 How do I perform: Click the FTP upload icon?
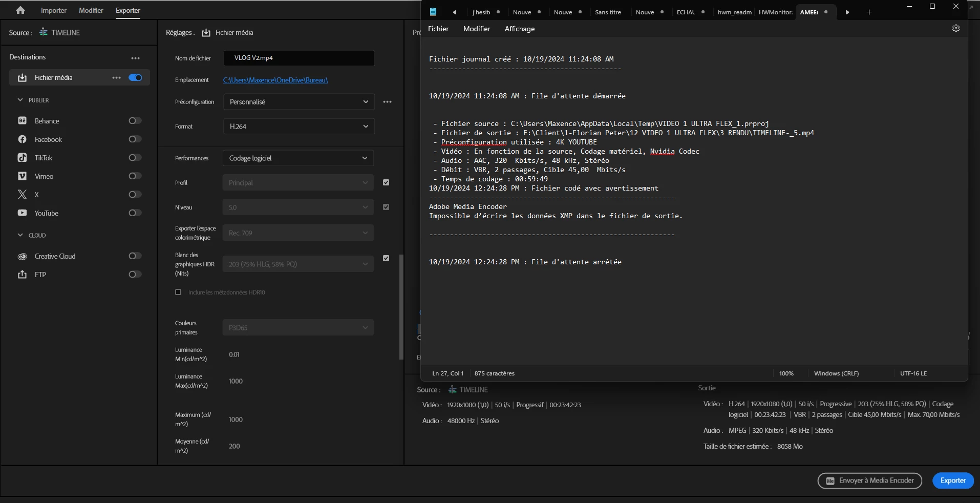22,275
